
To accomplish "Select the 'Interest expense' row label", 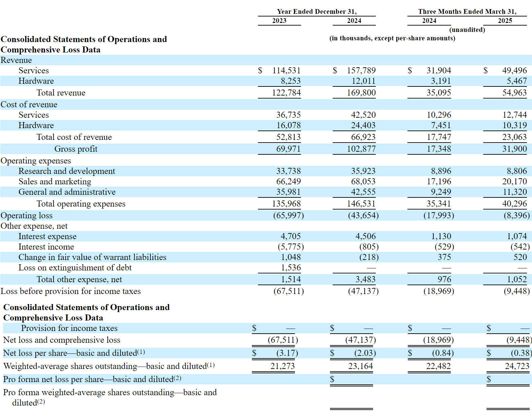I will click(47, 236).
